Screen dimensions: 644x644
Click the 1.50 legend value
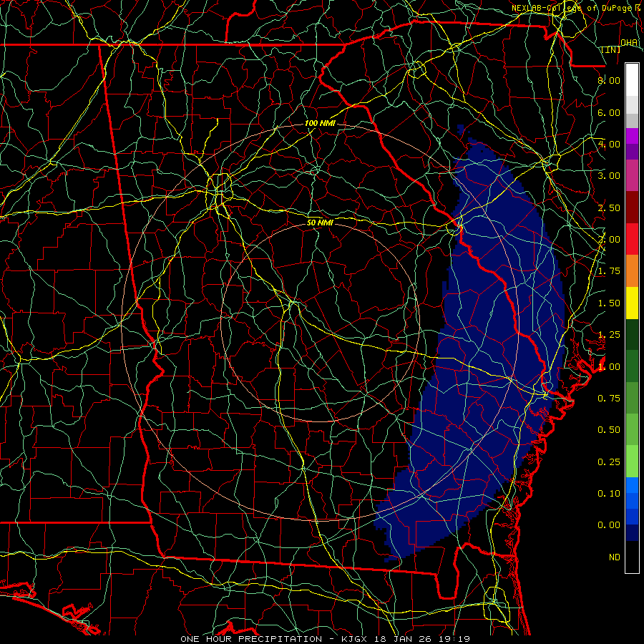click(x=609, y=303)
